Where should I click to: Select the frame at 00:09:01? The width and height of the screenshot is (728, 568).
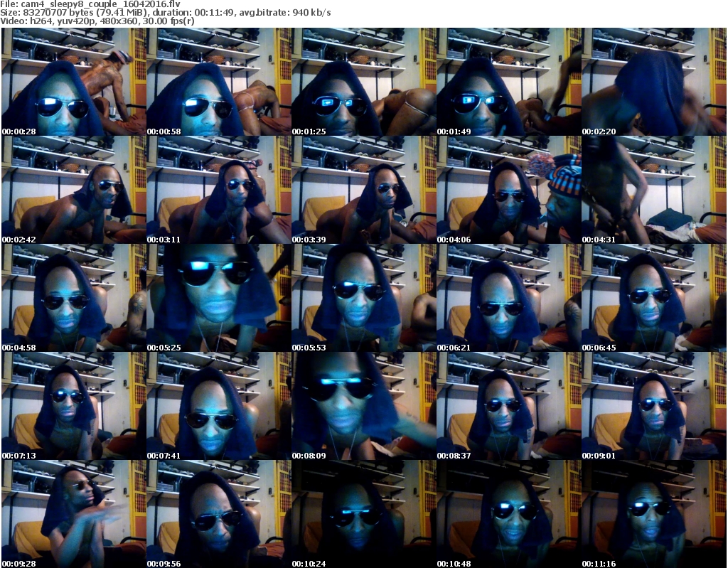[654, 407]
